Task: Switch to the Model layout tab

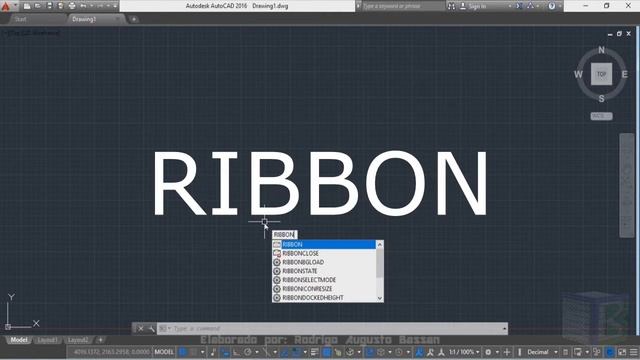Action: click(19, 340)
